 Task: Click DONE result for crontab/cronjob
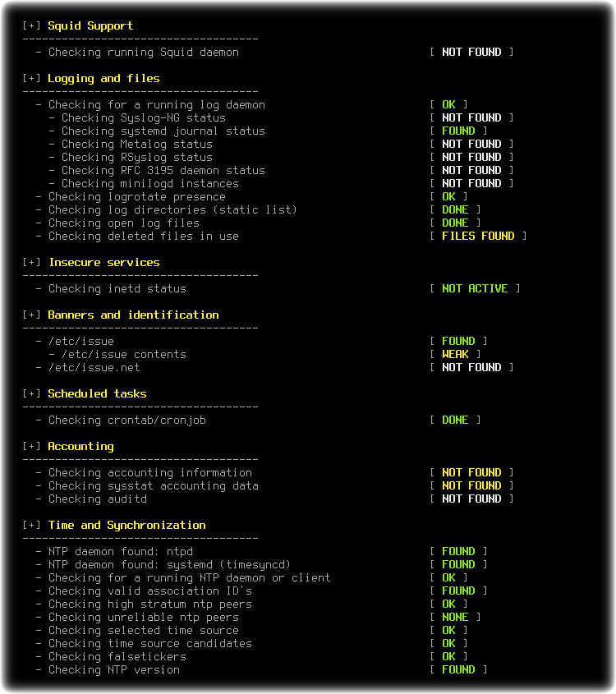[455, 421]
